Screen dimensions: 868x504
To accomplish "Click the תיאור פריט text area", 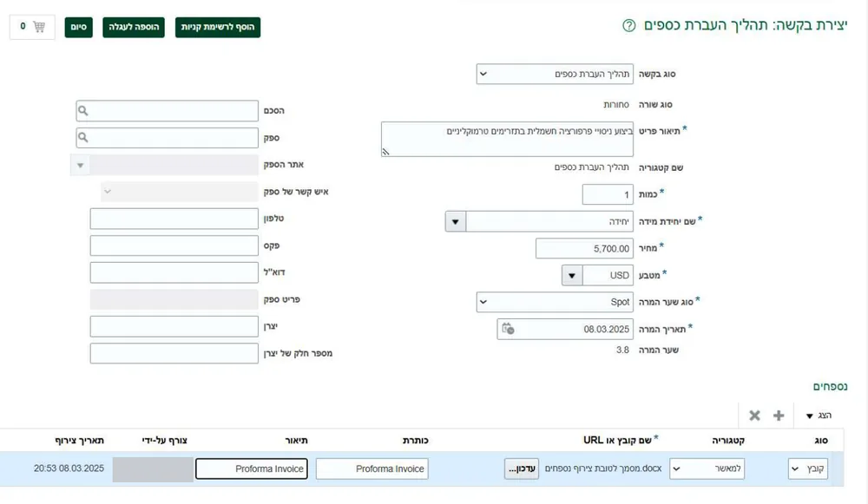I will (x=507, y=140).
